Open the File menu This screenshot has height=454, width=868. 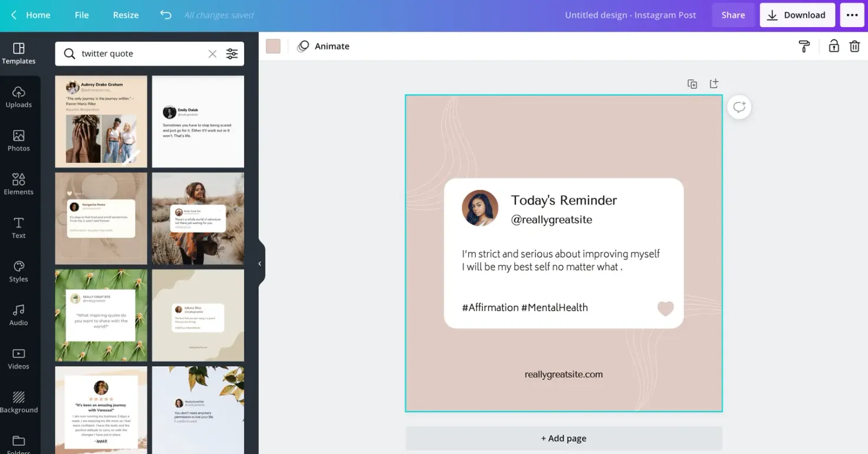pyautogui.click(x=82, y=15)
